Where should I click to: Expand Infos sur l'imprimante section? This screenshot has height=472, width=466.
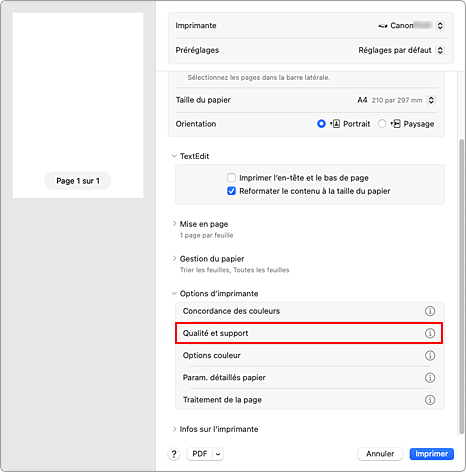point(174,429)
